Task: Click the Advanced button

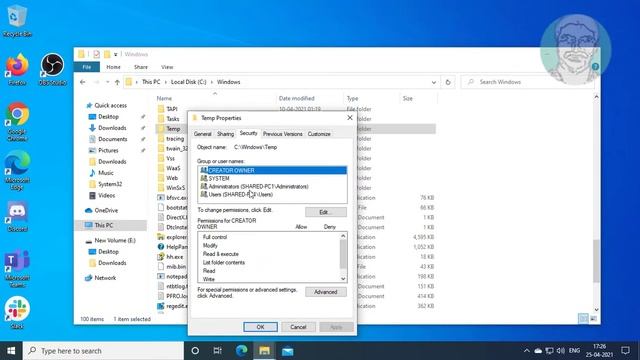Action: click(x=326, y=292)
